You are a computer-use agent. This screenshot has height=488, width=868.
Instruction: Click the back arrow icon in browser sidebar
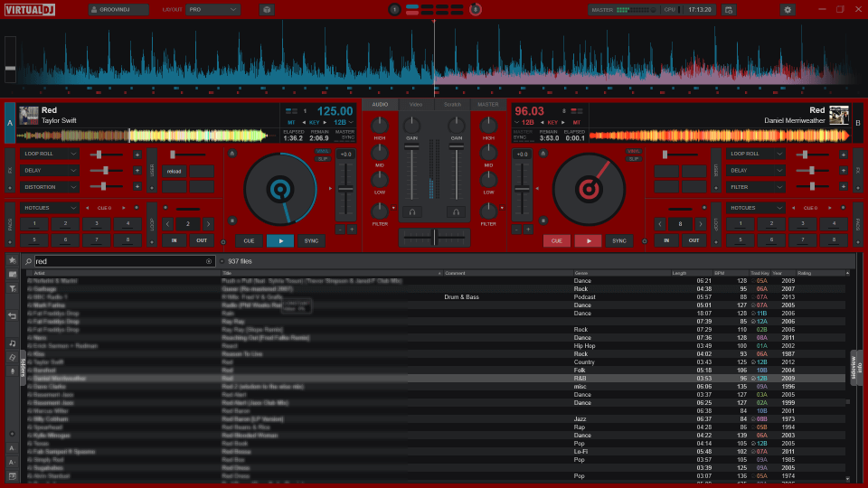[12, 315]
